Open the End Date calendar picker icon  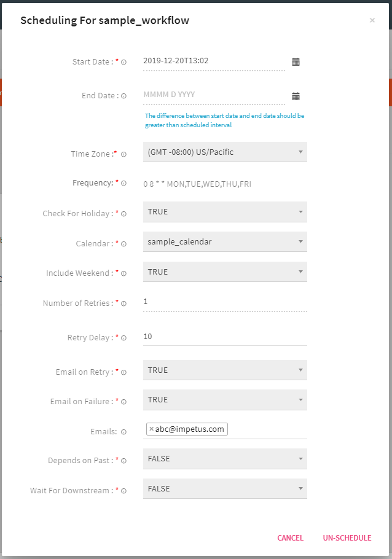click(296, 96)
